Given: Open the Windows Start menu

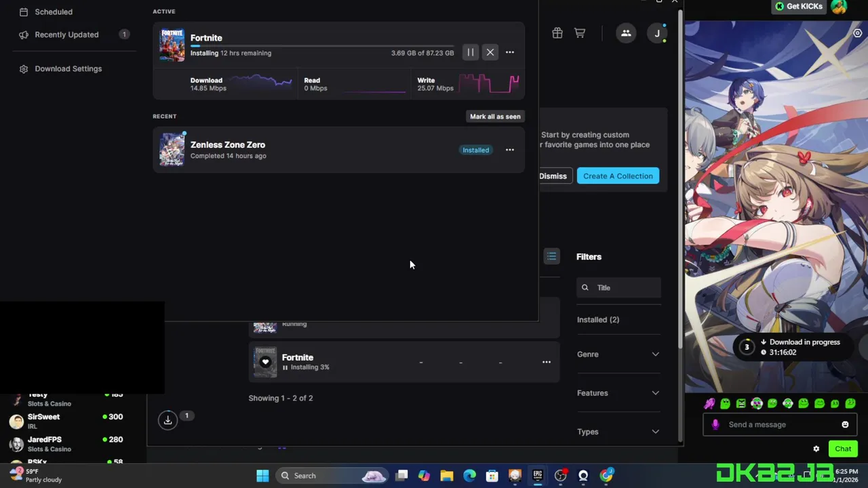Looking at the screenshot, I should click(262, 475).
